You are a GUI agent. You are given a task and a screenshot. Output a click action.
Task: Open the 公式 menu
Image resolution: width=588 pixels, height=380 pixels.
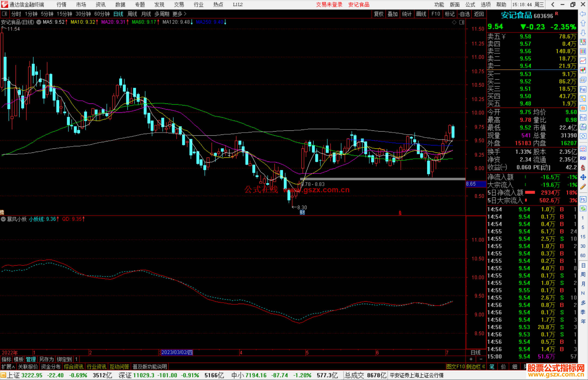[x=470, y=5]
